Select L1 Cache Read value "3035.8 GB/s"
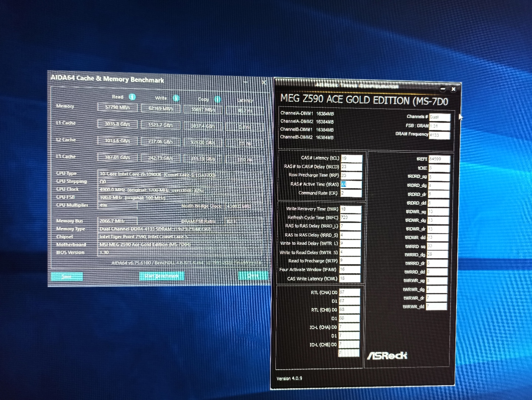The image size is (532, 400). click(x=118, y=124)
